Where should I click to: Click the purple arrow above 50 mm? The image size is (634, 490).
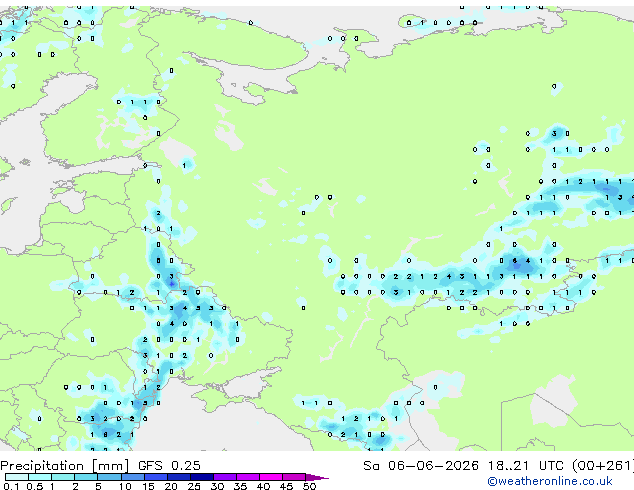[x=317, y=477]
